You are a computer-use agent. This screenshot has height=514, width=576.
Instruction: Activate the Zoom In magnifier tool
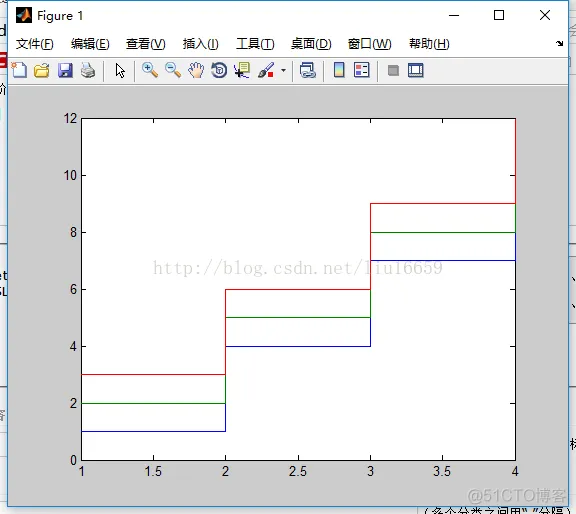point(150,70)
